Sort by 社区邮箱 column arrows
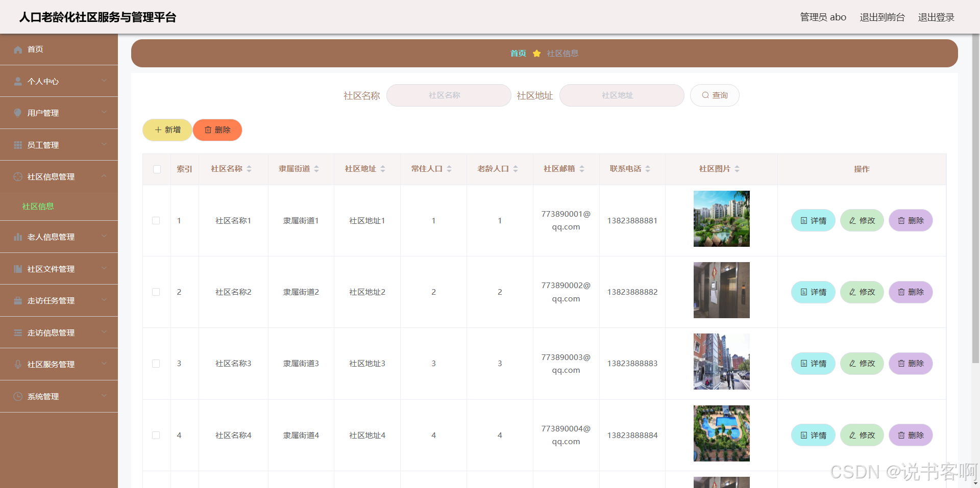Image resolution: width=980 pixels, height=488 pixels. [x=582, y=169]
